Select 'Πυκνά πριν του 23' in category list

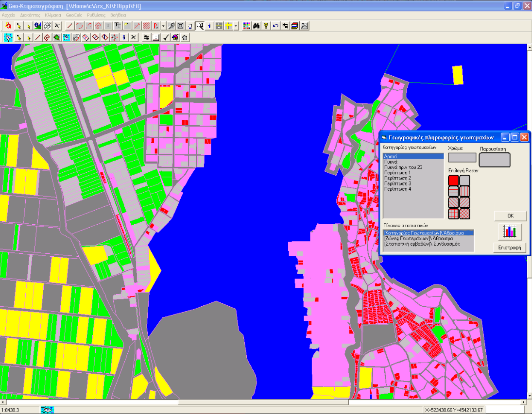click(x=403, y=167)
